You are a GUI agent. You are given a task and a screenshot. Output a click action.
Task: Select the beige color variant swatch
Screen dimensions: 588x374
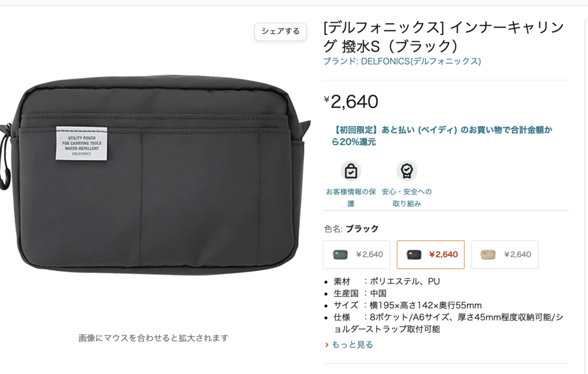click(504, 255)
